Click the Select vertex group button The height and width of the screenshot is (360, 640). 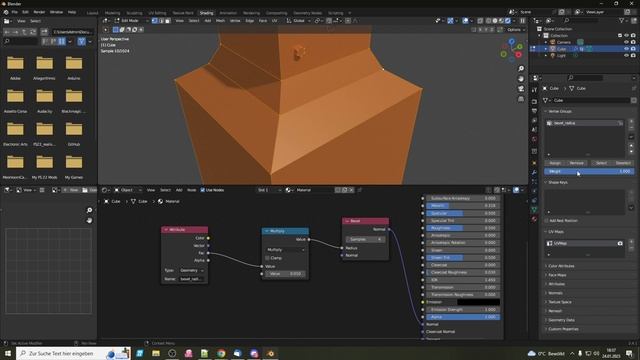(x=601, y=163)
